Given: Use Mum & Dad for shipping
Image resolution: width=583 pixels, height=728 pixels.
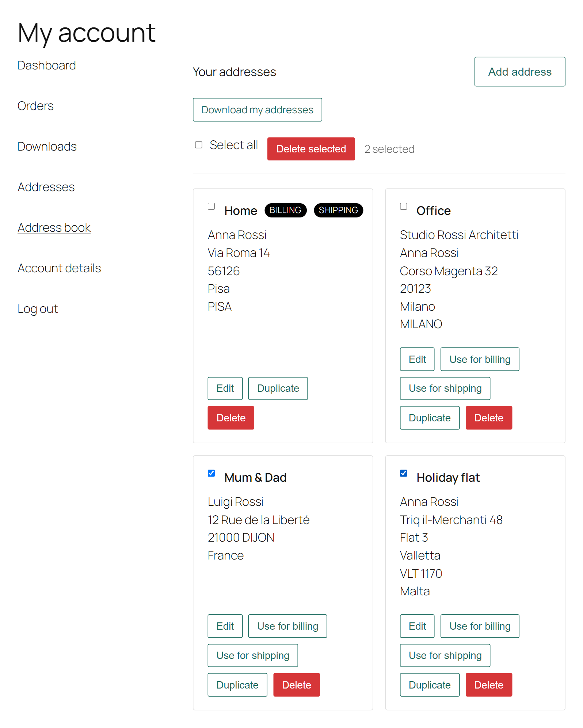Looking at the screenshot, I should [x=253, y=655].
